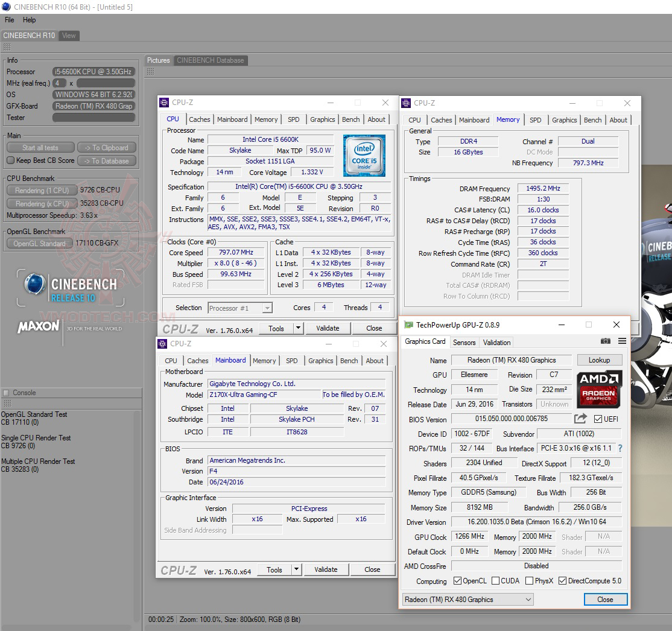Open Caches tab in CPU-Z CPU window

click(x=199, y=119)
